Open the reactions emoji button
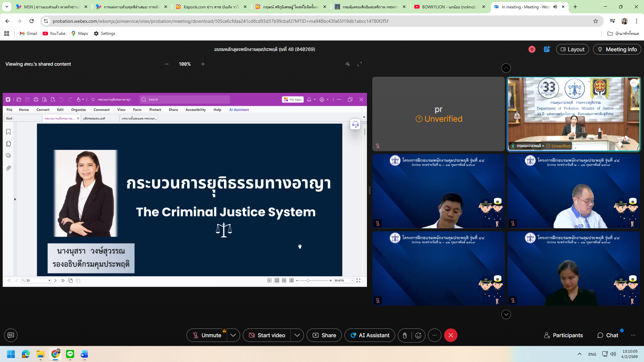Image resolution: width=644 pixels, height=362 pixels. click(x=418, y=336)
